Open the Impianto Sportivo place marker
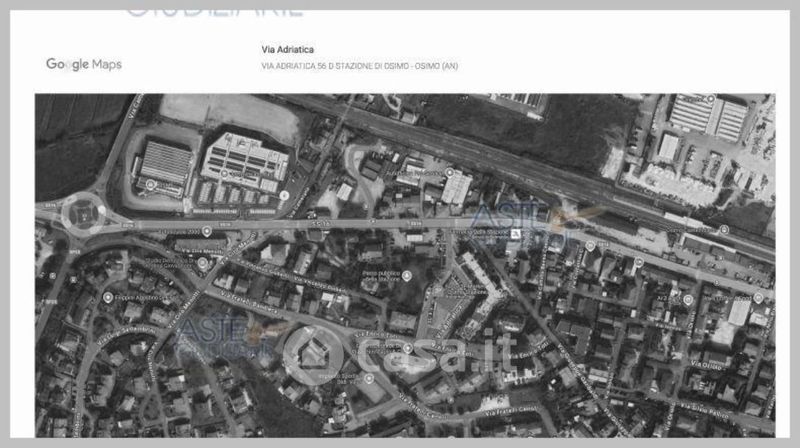The height and width of the screenshot is (448, 800). click(369, 379)
